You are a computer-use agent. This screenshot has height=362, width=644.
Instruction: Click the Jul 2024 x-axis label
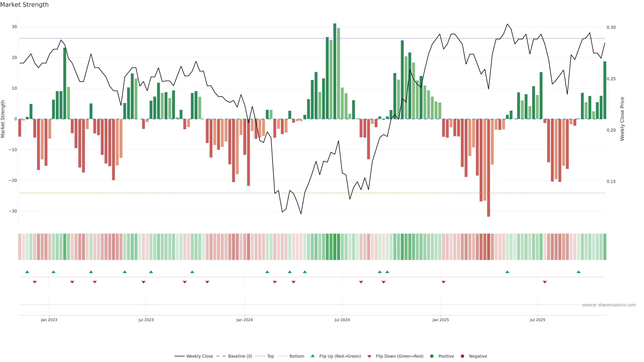(342, 320)
